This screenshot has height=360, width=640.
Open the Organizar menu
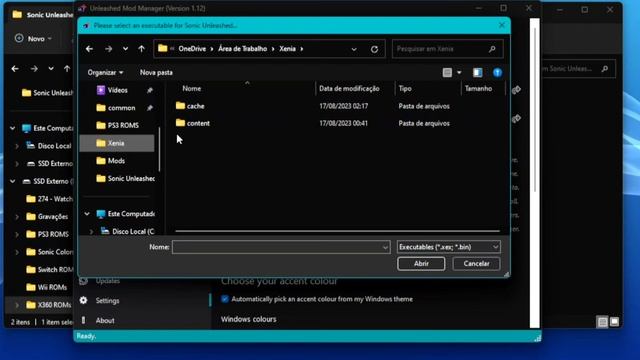coord(105,72)
